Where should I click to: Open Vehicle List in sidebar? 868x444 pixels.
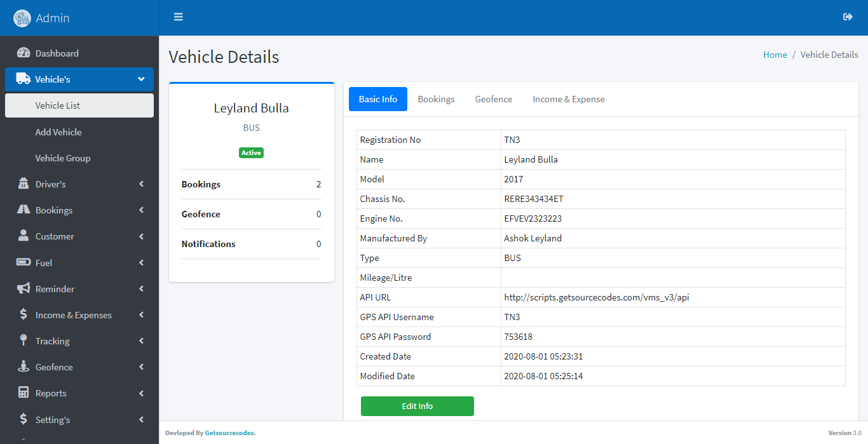point(79,105)
